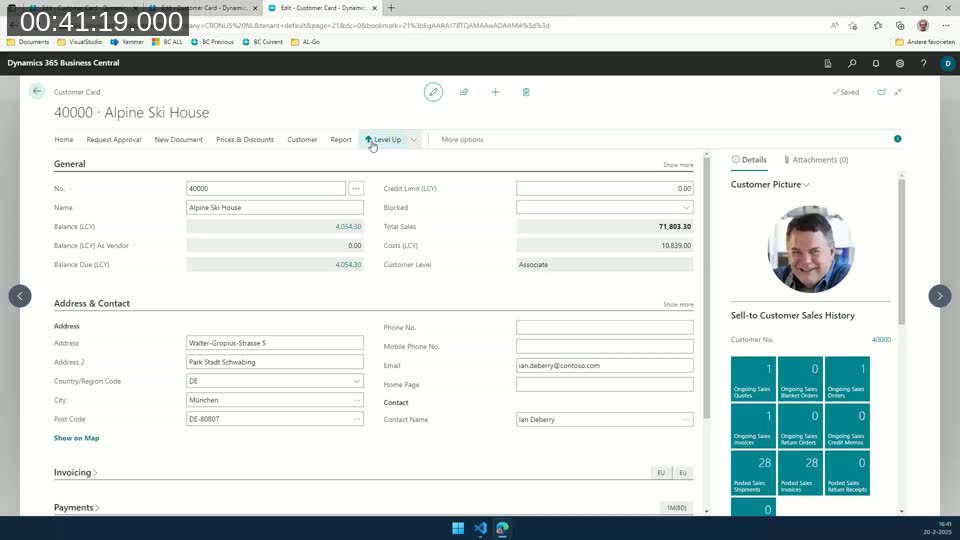The image size is (960, 540).
Task: Click the Level Up action
Action: (383, 140)
